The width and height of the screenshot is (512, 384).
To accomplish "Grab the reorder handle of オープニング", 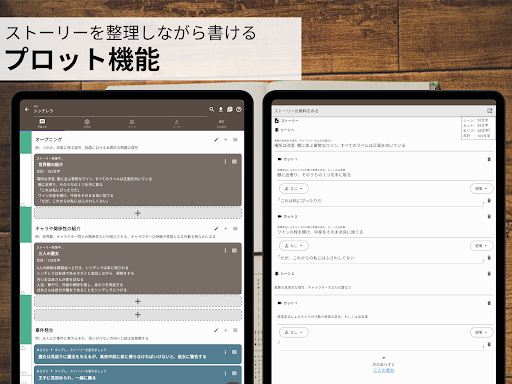I will [235, 140].
